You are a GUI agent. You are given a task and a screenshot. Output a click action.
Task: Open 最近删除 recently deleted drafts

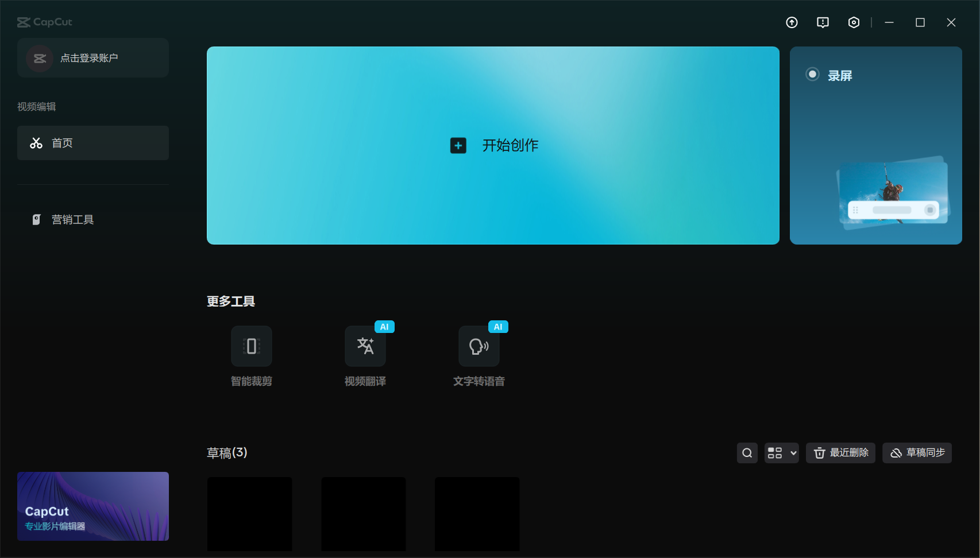click(x=840, y=453)
